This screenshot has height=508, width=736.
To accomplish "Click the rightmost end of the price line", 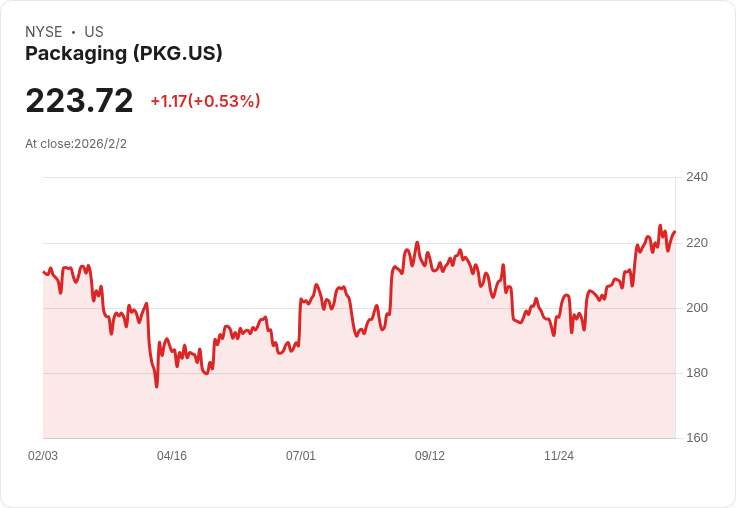I will pos(674,232).
